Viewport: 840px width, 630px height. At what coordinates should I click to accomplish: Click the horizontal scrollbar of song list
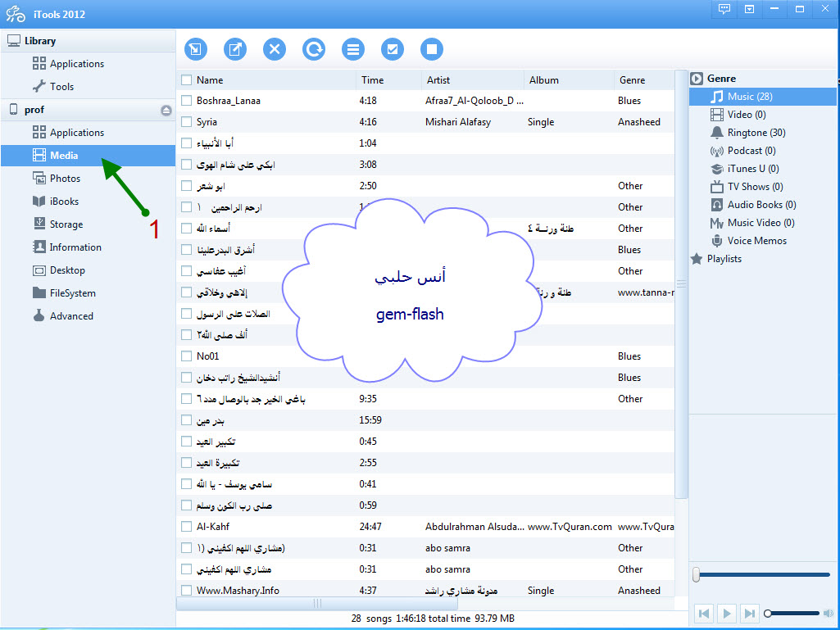pyautogui.click(x=317, y=604)
